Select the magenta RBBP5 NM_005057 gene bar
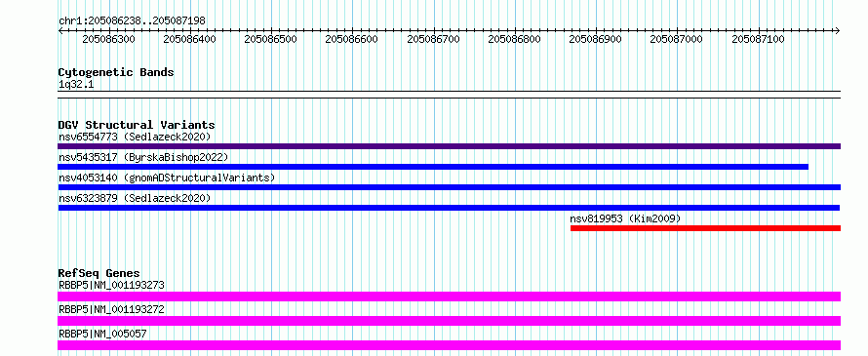This screenshot has width=868, height=356. (449, 345)
